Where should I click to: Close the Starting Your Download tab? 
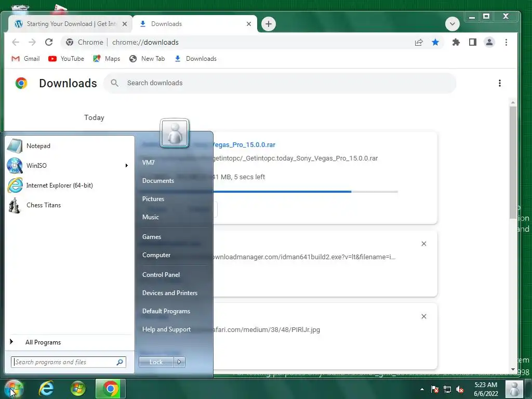pos(125,24)
